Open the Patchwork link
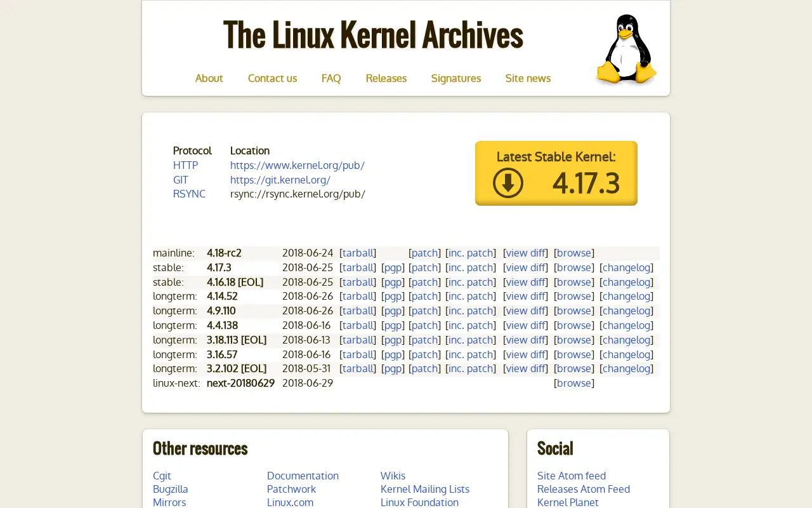Image resolution: width=812 pixels, height=508 pixels. click(x=291, y=489)
